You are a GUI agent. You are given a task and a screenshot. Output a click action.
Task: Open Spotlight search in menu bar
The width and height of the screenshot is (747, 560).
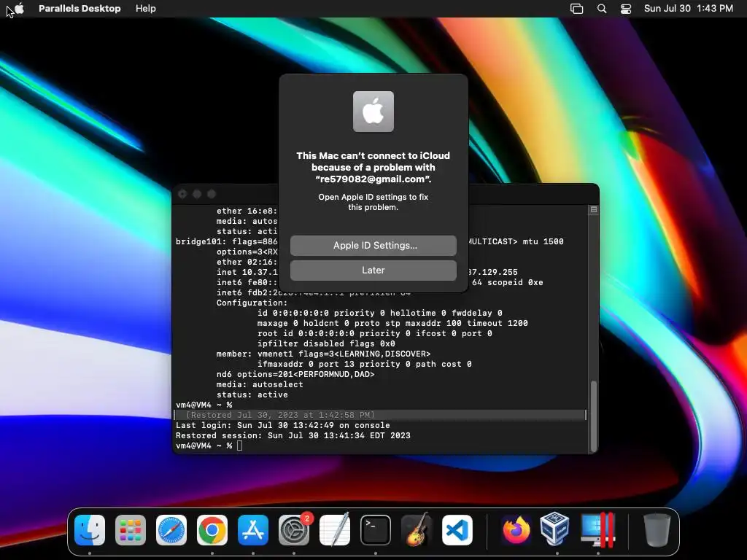pos(602,9)
